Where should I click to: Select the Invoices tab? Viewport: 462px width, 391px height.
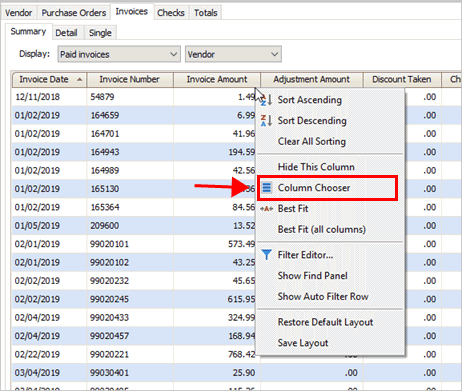pyautogui.click(x=132, y=12)
